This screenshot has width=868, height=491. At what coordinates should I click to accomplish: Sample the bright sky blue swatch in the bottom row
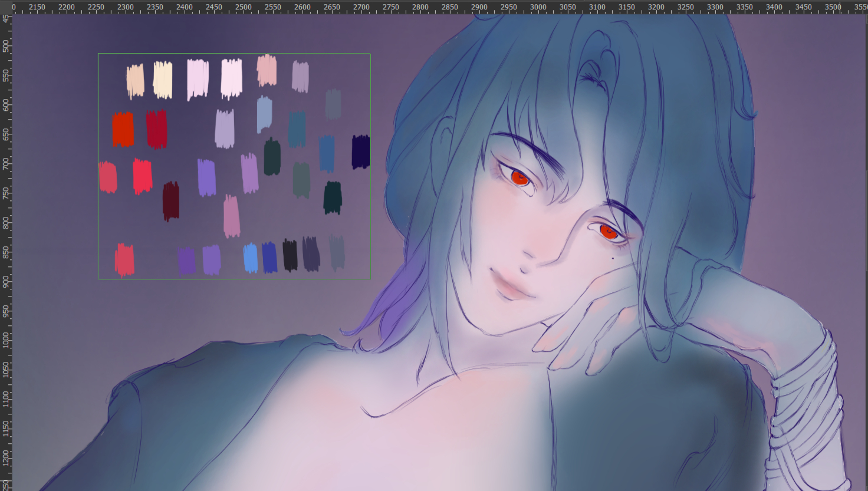(x=251, y=258)
